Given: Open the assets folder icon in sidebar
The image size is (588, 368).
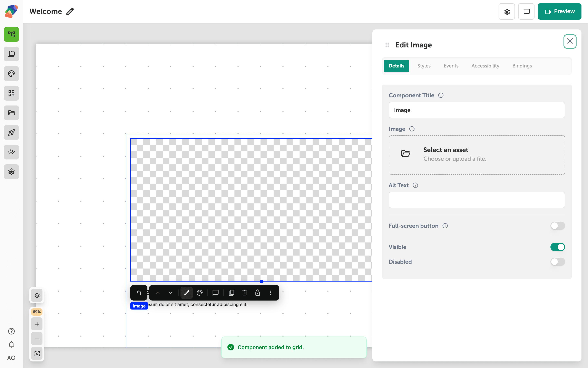Looking at the screenshot, I should coord(11,113).
